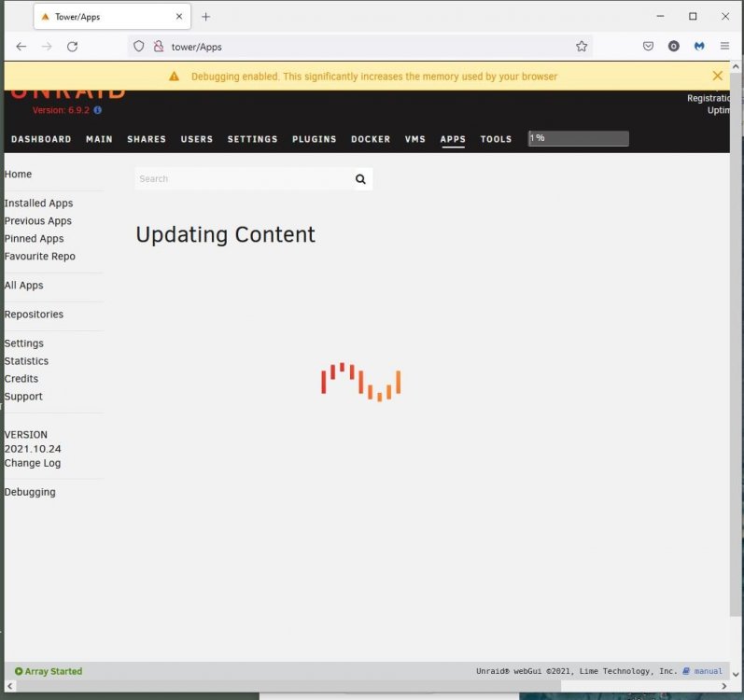
Task: Click the 1 % progress bar
Action: [579, 138]
